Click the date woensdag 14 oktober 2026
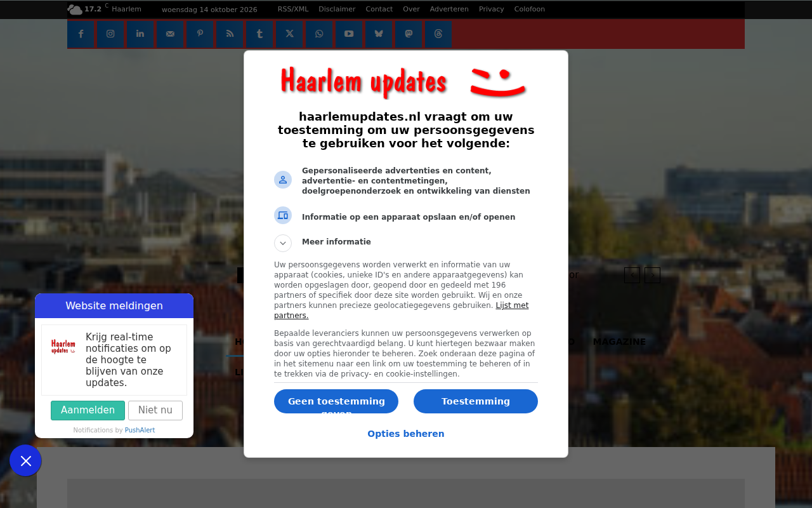 [209, 10]
